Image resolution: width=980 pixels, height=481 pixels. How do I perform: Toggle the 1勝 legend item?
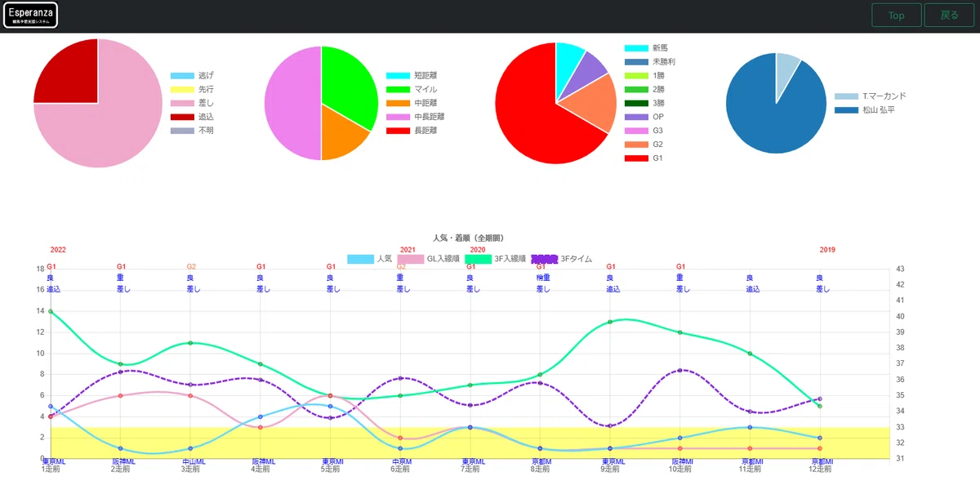pyautogui.click(x=644, y=75)
